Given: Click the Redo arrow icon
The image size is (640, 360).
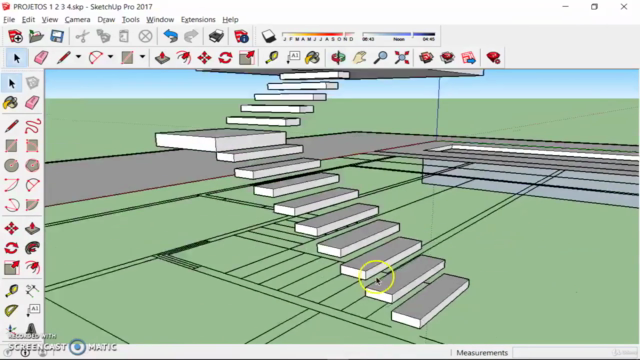Looking at the screenshot, I should tap(191, 36).
